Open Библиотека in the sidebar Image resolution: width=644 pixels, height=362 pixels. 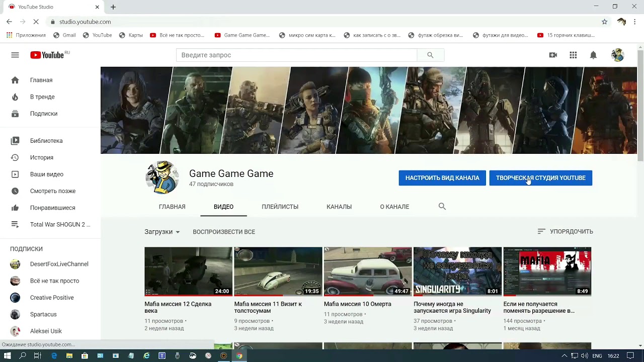coord(50,141)
